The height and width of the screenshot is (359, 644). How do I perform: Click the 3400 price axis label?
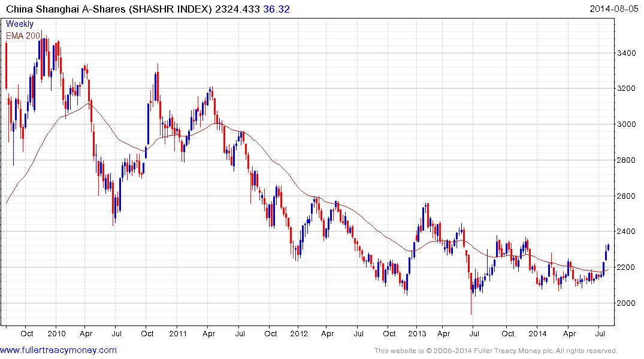click(627, 53)
